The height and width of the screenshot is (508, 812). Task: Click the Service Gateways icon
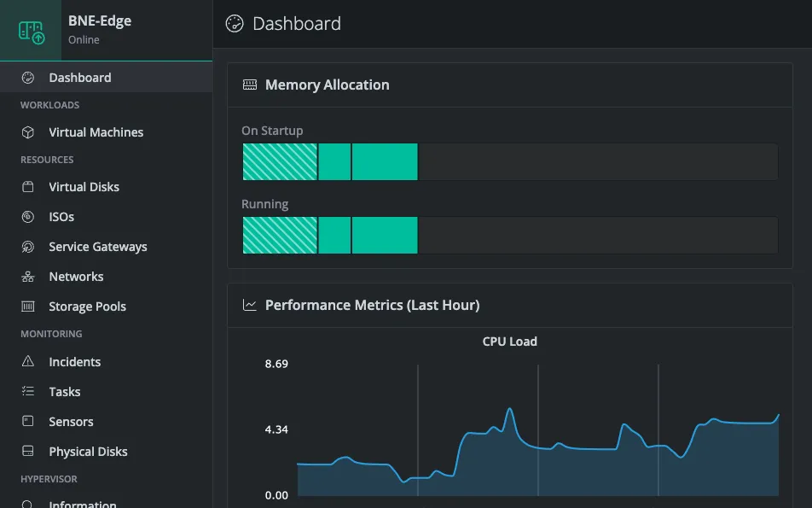coord(28,247)
